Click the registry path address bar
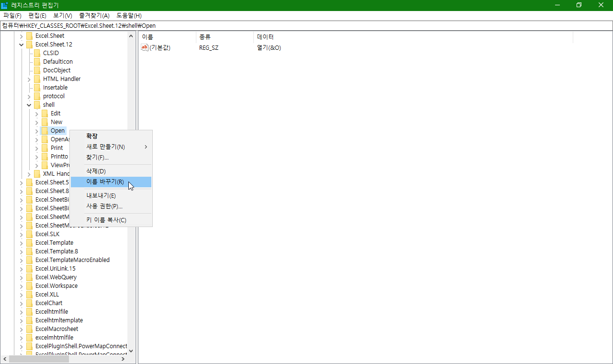Screen dimensions: 613x364 coord(306,25)
